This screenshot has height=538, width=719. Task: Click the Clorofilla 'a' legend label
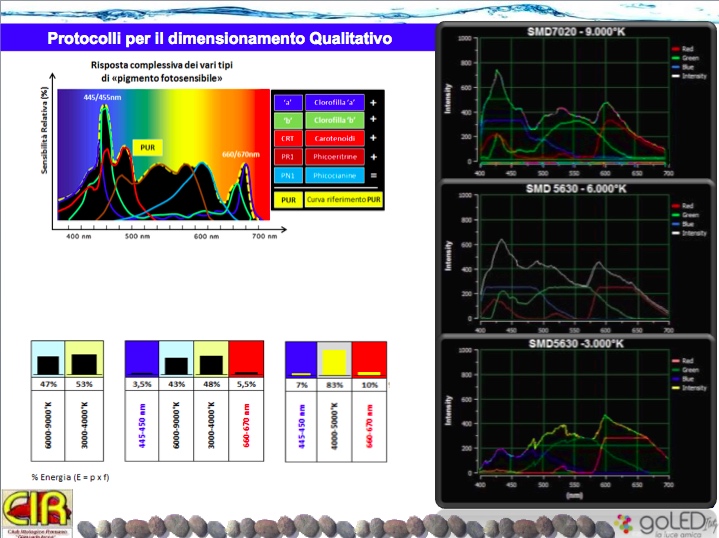click(335, 102)
